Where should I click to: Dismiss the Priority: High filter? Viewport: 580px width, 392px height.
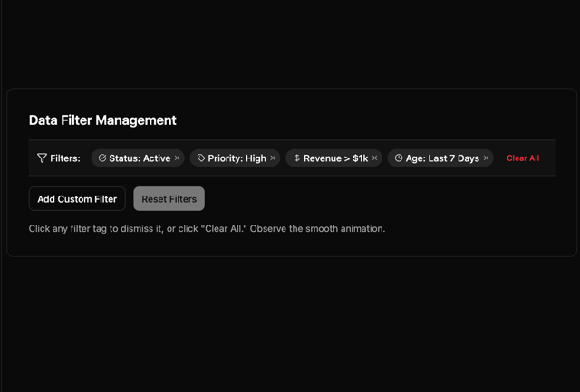[273, 158]
